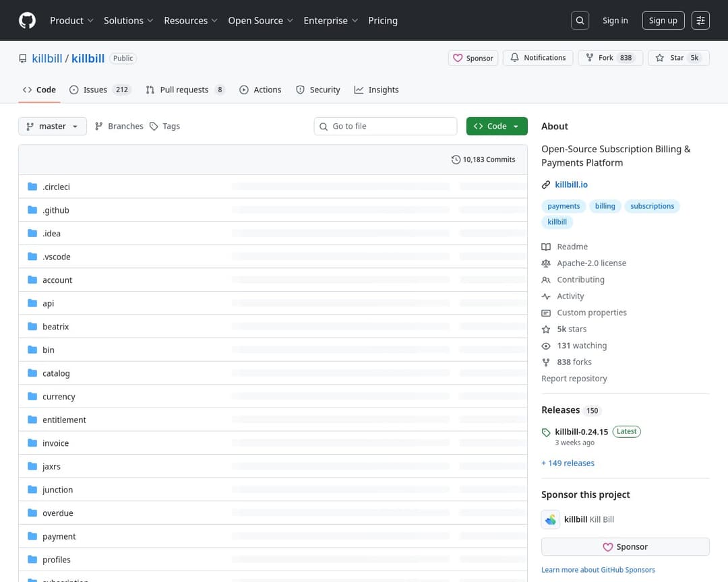
Task: Learn more about GitHub Sponsors
Action: pyautogui.click(x=598, y=570)
